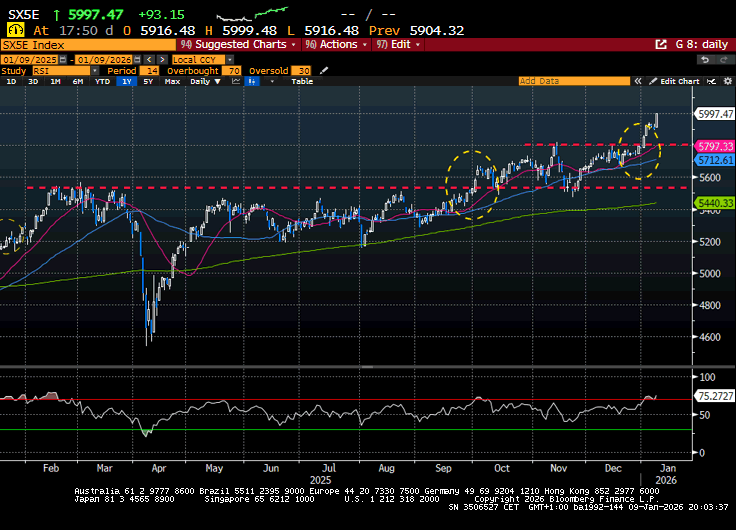Viewport: 736px width, 530px height.
Task: Select the candlestick chart type icon
Action: pyautogui.click(x=252, y=81)
